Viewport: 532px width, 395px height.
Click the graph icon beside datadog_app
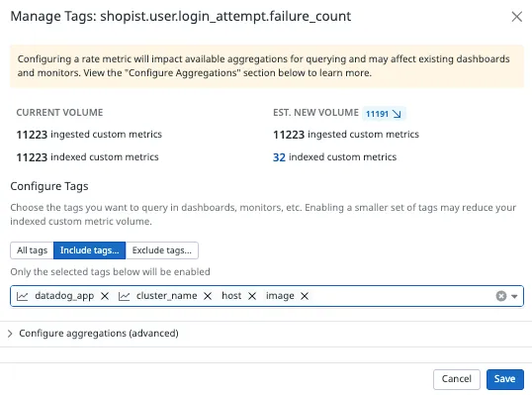pyautogui.click(x=23, y=296)
